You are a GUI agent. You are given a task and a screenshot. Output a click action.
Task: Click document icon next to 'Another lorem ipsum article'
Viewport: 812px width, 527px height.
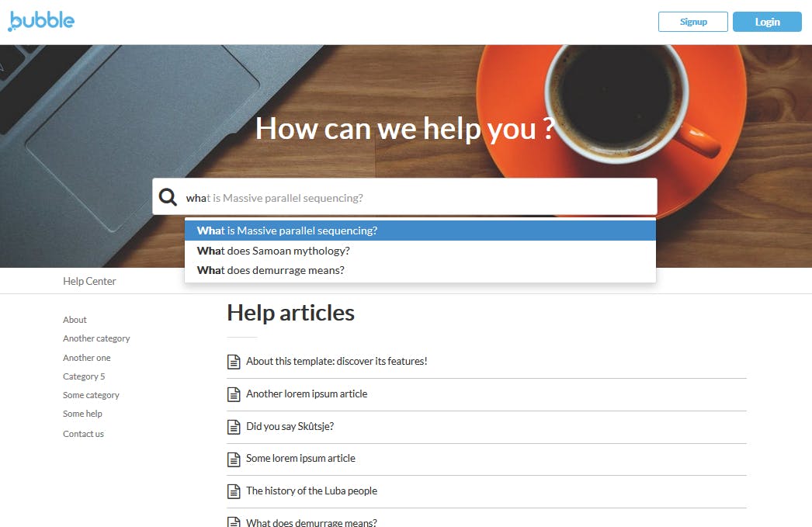[x=234, y=394]
